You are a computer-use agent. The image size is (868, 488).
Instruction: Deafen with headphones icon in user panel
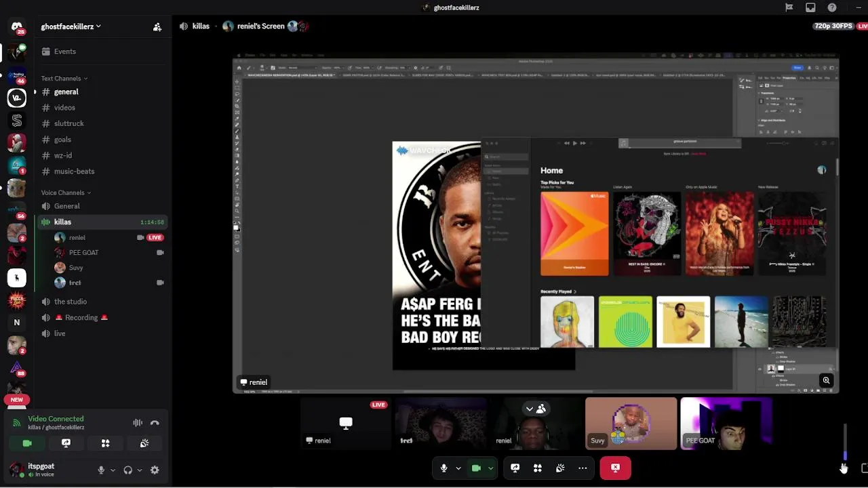pos(127,470)
